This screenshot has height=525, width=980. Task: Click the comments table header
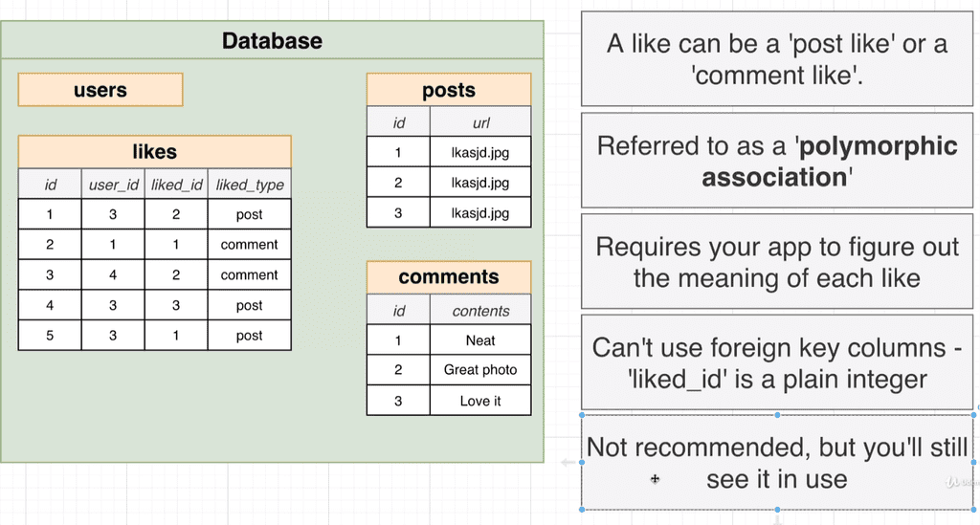pyautogui.click(x=449, y=277)
